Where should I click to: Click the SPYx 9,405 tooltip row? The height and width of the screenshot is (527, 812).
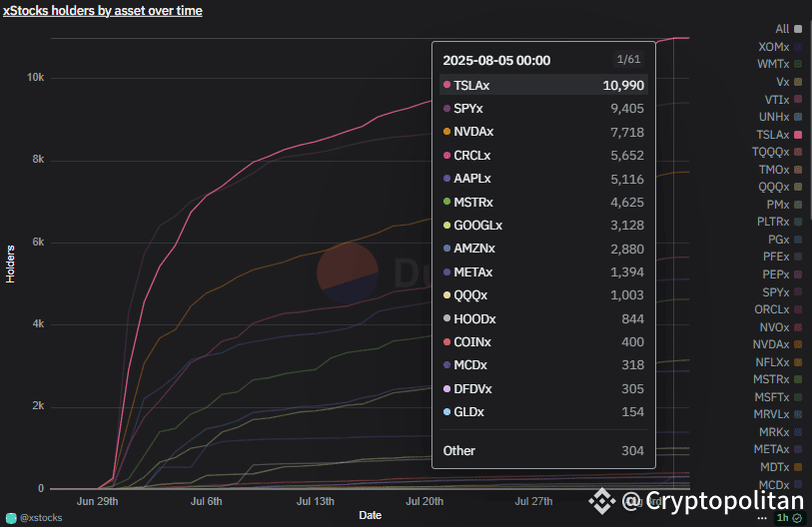(543, 108)
